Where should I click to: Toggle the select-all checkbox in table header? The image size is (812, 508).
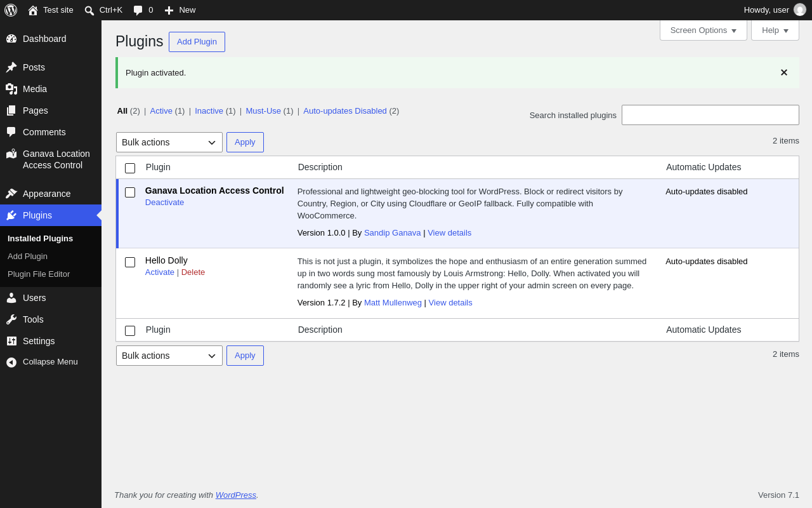pos(130,168)
